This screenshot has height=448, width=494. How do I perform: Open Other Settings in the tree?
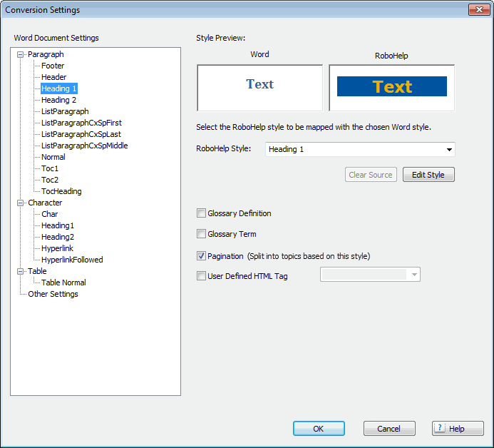[53, 294]
